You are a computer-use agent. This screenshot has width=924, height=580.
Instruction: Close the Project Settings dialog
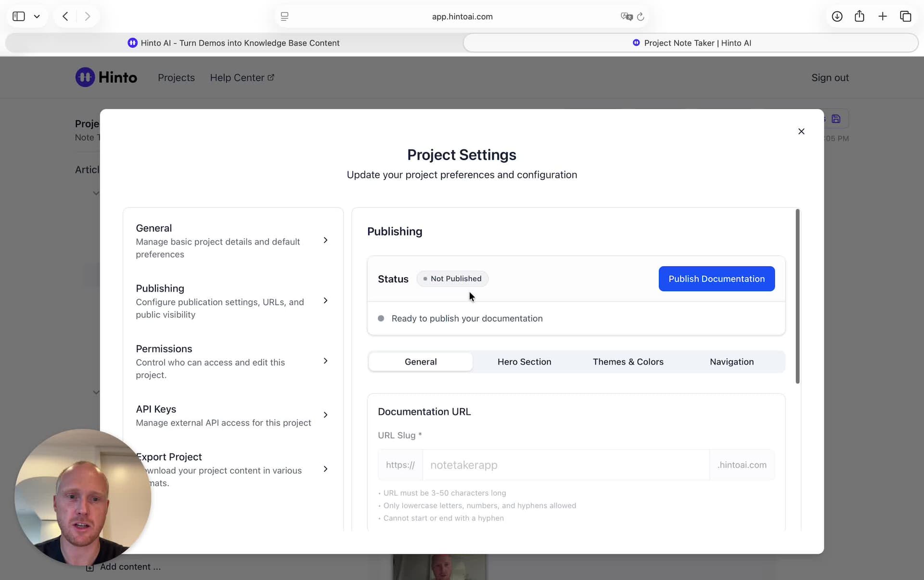(801, 131)
